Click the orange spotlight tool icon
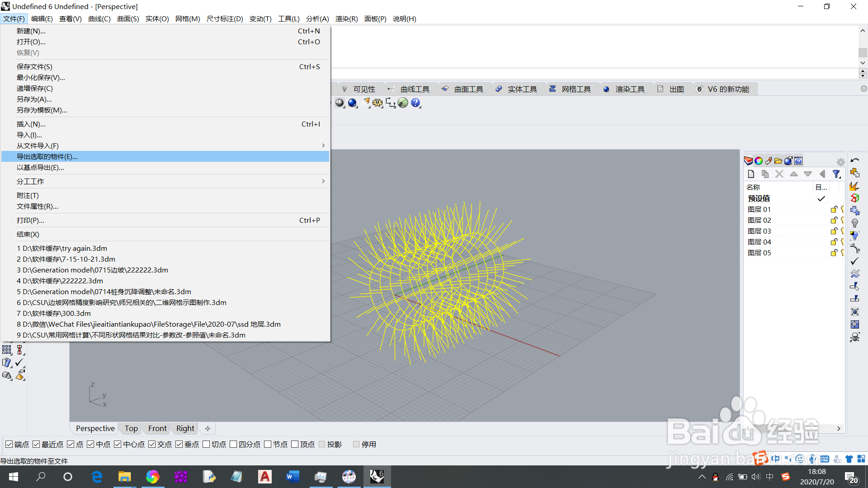The height and width of the screenshot is (488, 868). [x=366, y=102]
